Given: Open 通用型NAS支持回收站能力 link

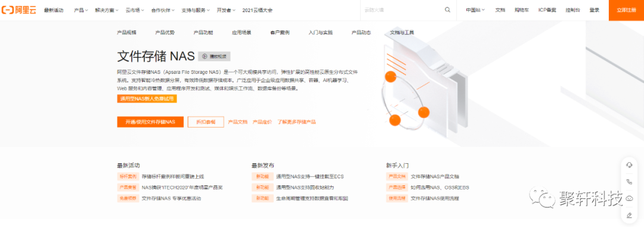Looking at the screenshot, I should (x=305, y=188).
